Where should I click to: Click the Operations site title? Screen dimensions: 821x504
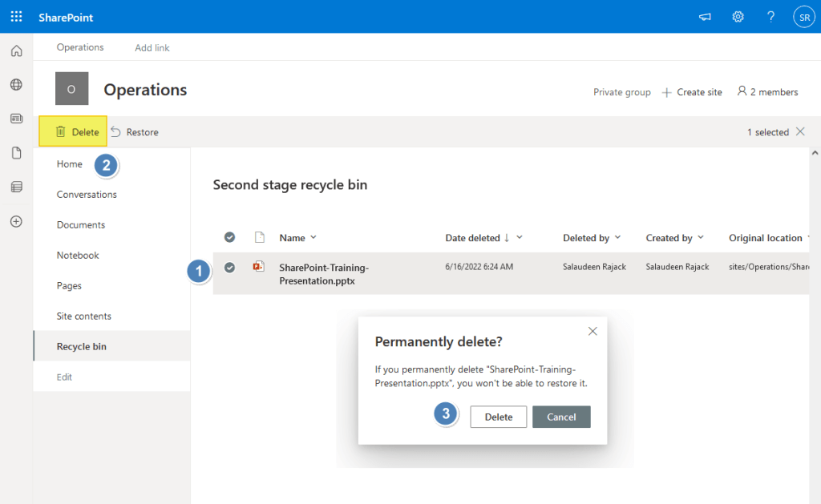coord(145,90)
